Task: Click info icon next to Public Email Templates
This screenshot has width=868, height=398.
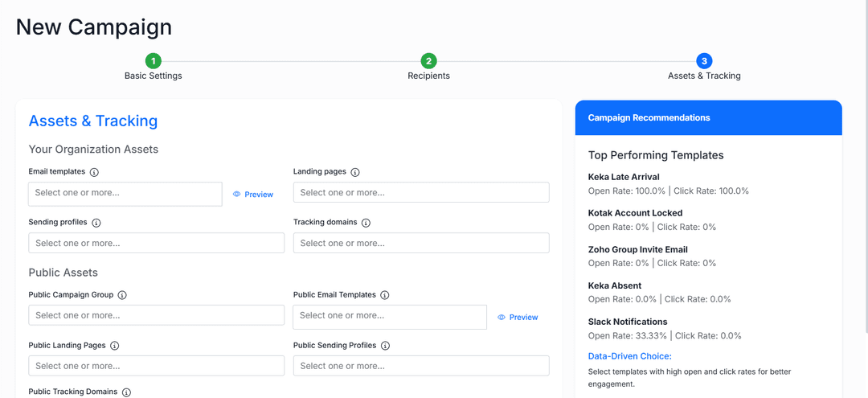Action: pos(384,295)
